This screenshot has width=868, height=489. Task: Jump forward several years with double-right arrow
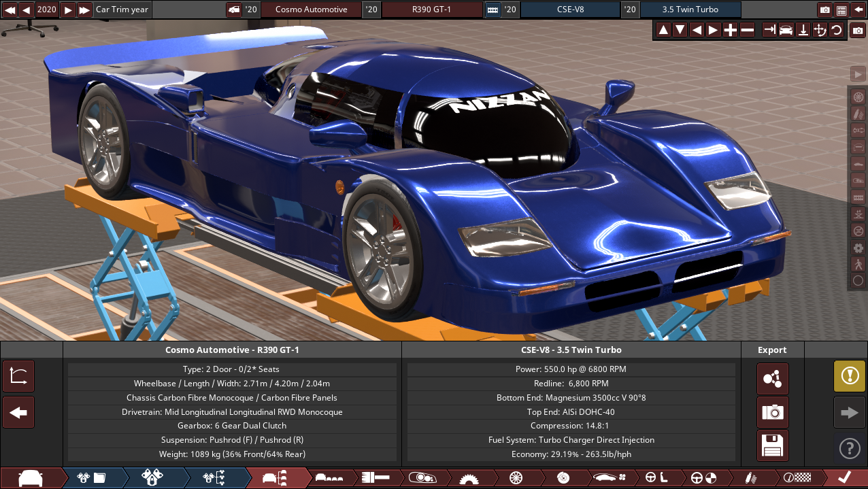(x=84, y=10)
